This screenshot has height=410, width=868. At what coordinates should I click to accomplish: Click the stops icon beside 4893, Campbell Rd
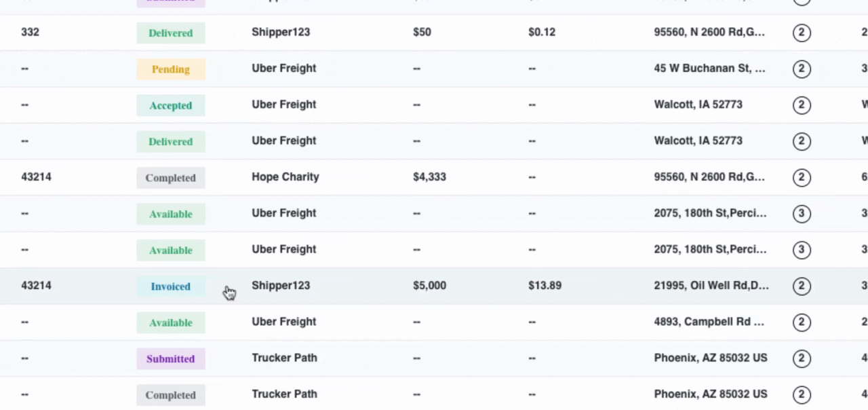(802, 322)
